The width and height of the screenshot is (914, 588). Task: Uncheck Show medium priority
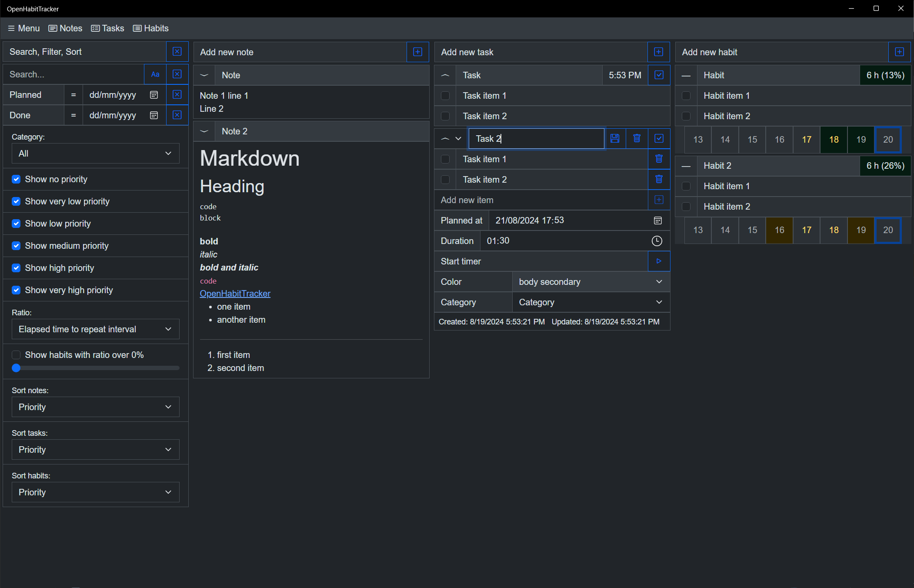coord(16,246)
